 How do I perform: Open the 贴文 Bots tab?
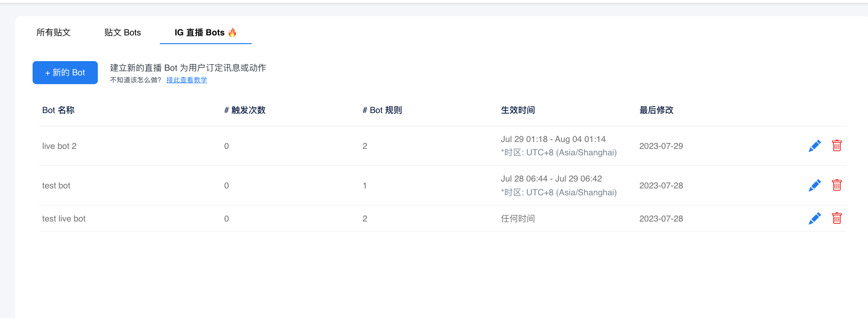123,33
